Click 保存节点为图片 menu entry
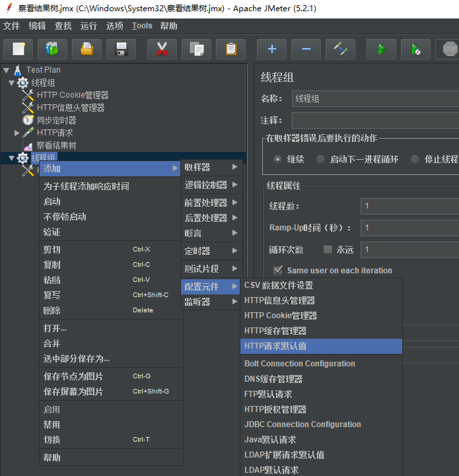 (x=111, y=376)
